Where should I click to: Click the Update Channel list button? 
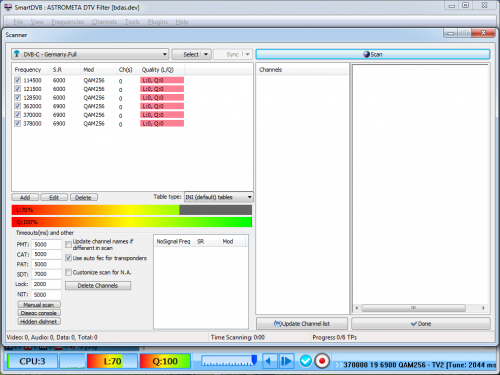click(x=302, y=324)
